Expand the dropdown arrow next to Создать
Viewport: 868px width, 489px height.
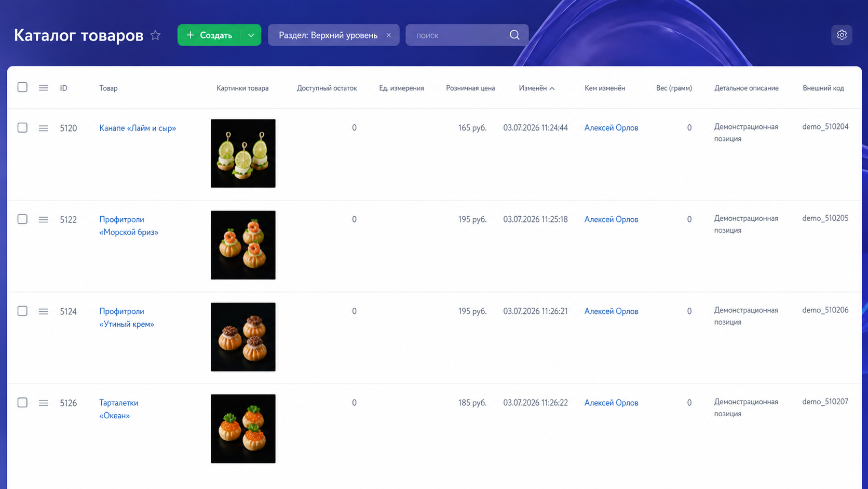click(x=251, y=35)
